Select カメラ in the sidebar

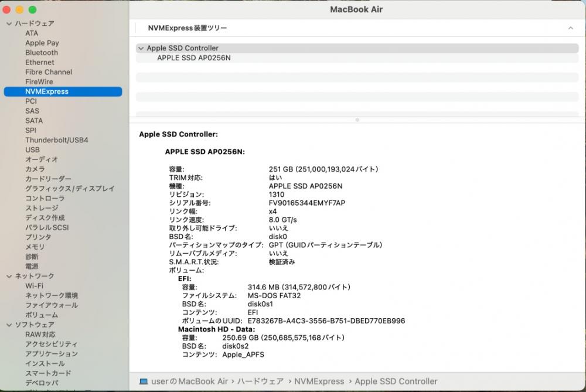[35, 169]
